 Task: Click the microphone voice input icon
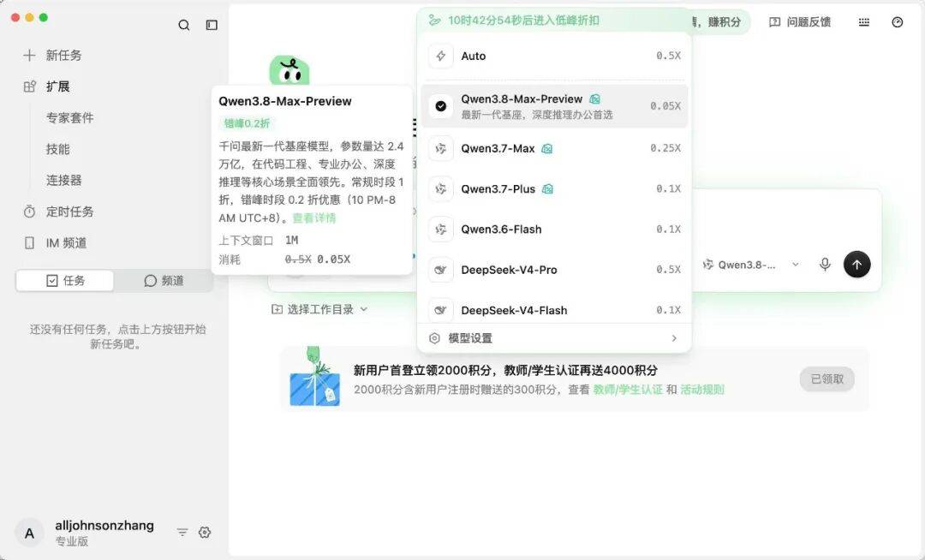click(x=825, y=265)
